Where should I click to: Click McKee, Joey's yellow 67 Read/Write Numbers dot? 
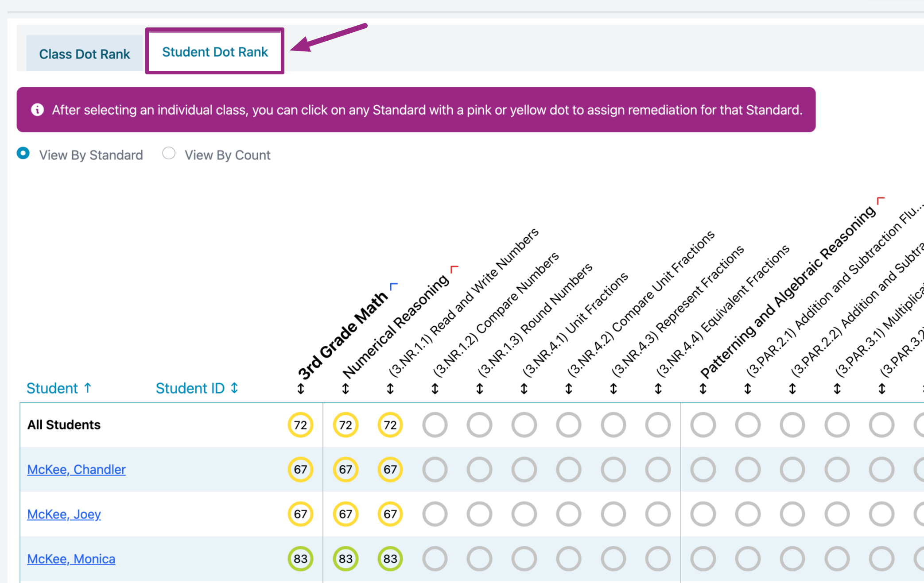coord(390,514)
